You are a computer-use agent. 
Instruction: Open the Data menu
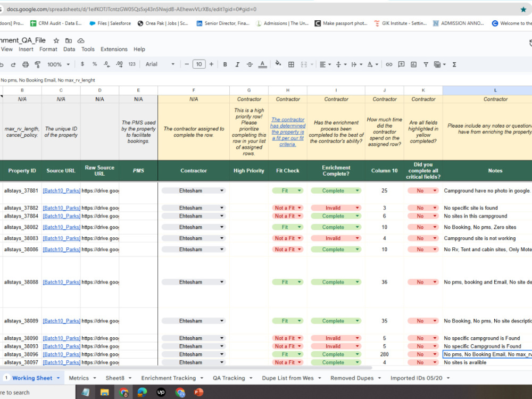tap(69, 49)
